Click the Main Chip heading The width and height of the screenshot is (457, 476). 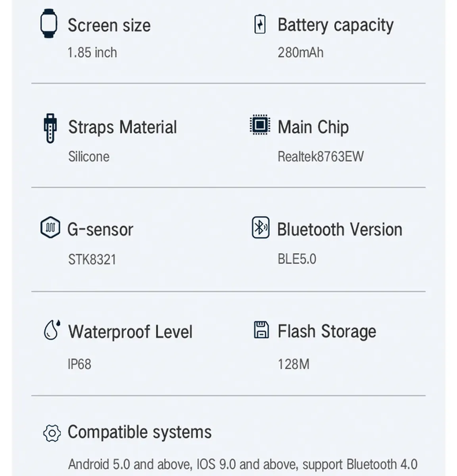(x=313, y=127)
